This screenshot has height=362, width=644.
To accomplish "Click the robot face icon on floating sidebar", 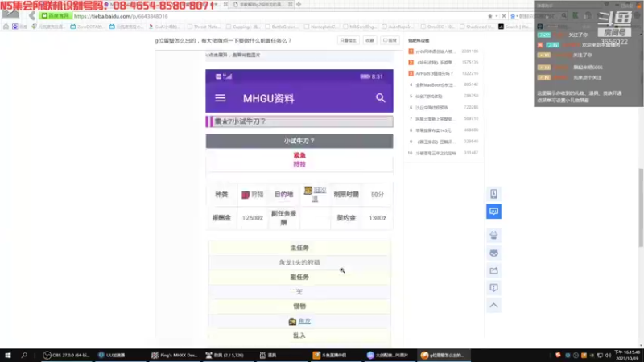I will 493,253.
